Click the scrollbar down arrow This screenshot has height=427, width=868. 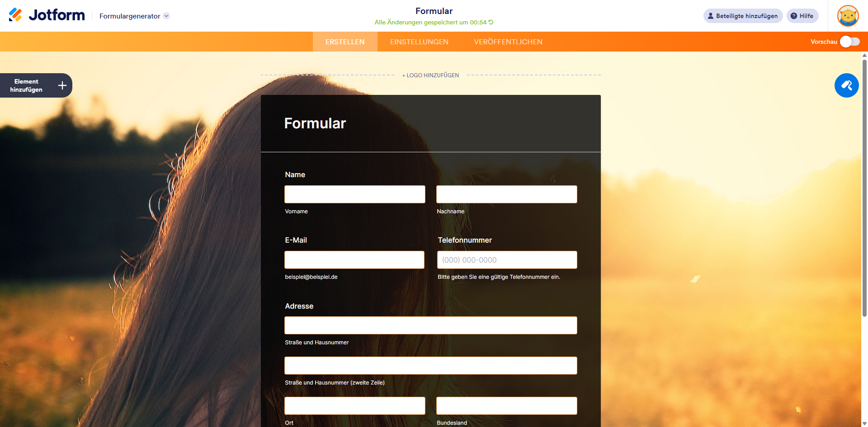(x=864, y=424)
